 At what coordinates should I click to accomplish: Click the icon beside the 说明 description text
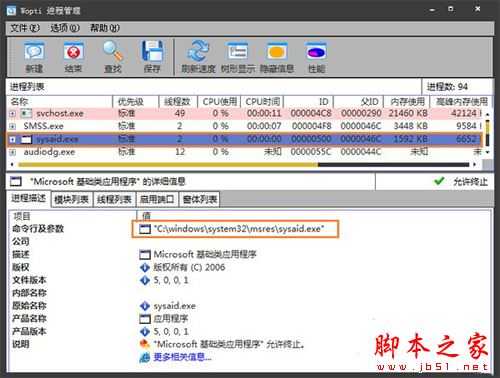(145, 344)
